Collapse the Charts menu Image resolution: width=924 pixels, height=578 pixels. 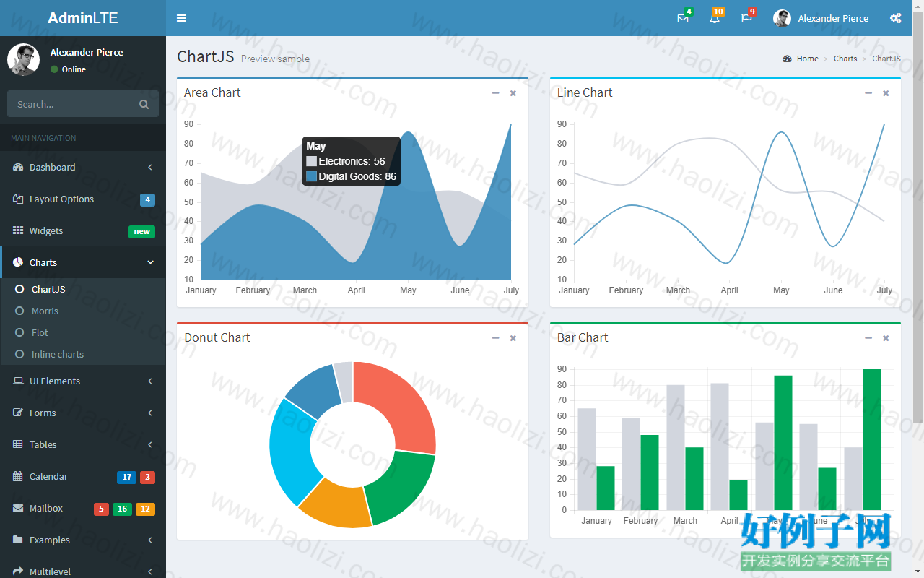(x=83, y=262)
